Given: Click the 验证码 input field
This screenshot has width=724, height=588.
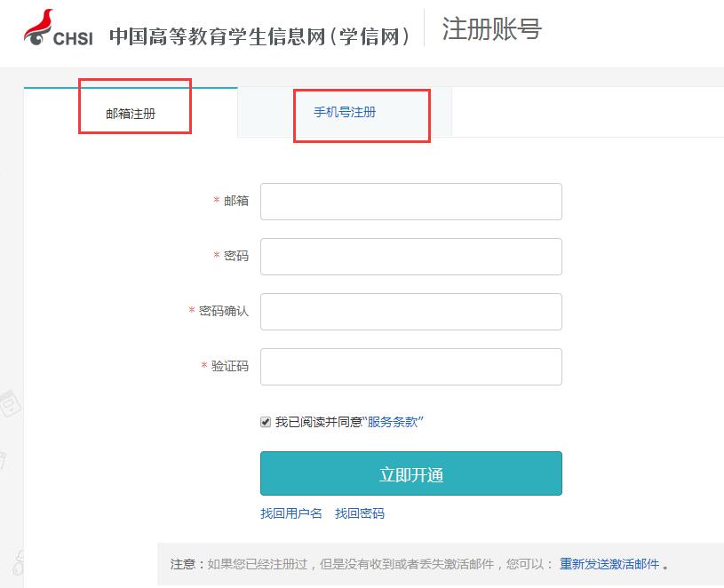Looking at the screenshot, I should pyautogui.click(x=410, y=366).
